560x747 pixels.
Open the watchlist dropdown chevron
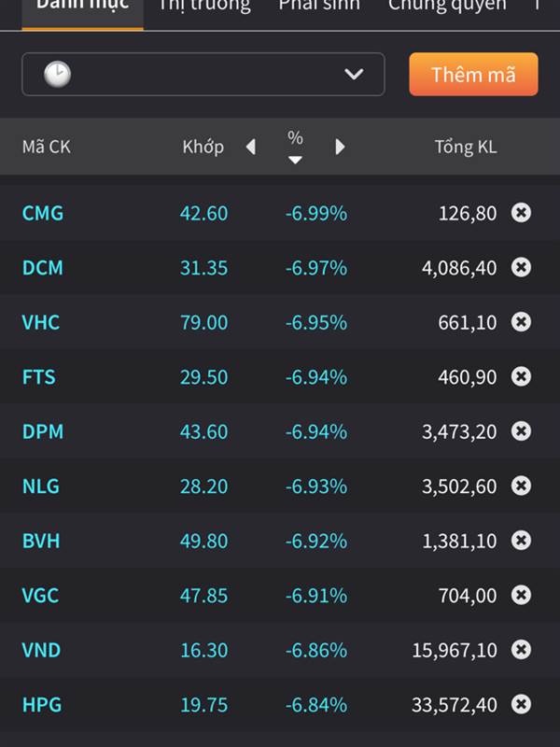coord(354,75)
